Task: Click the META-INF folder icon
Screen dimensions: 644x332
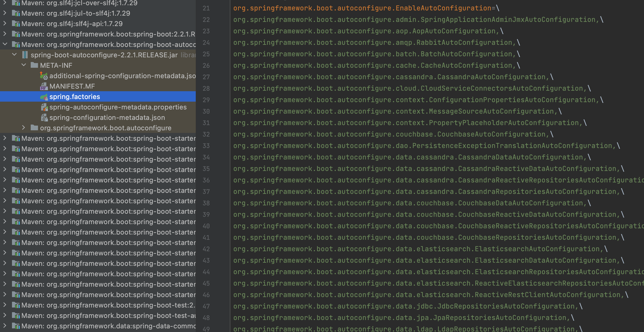Action: (34, 65)
